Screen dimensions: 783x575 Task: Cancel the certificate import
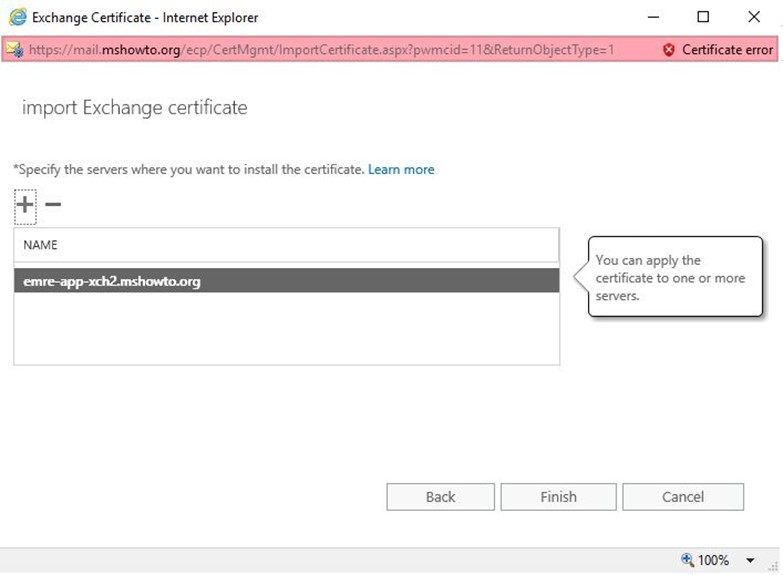coord(683,497)
